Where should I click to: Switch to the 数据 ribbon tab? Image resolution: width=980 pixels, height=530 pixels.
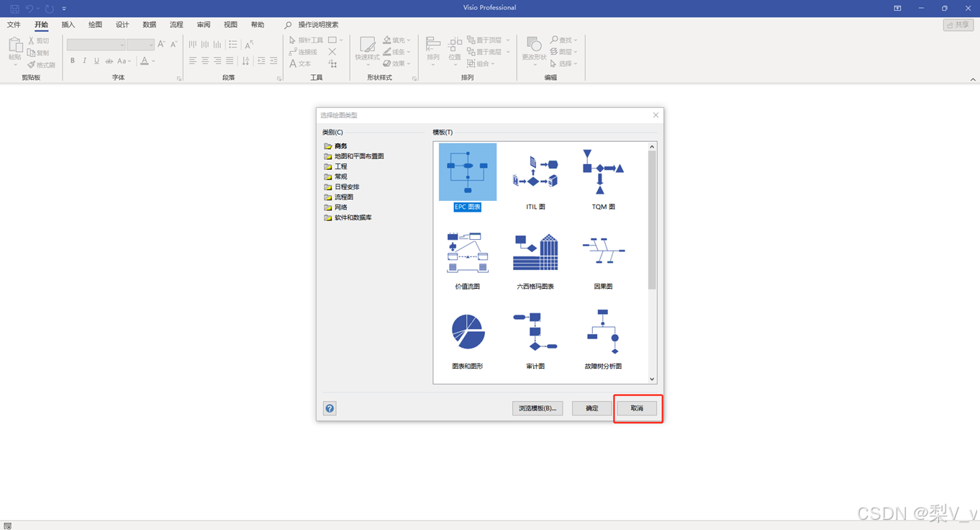(150, 24)
